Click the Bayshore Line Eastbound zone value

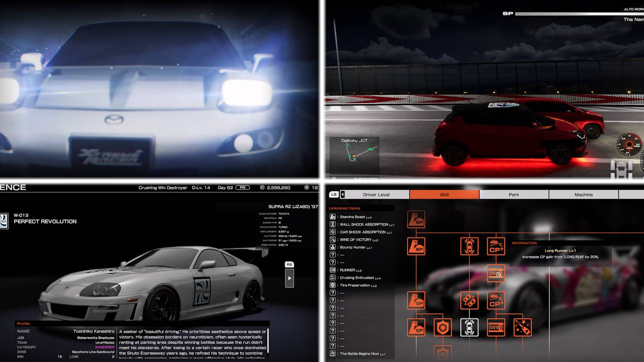(x=93, y=352)
